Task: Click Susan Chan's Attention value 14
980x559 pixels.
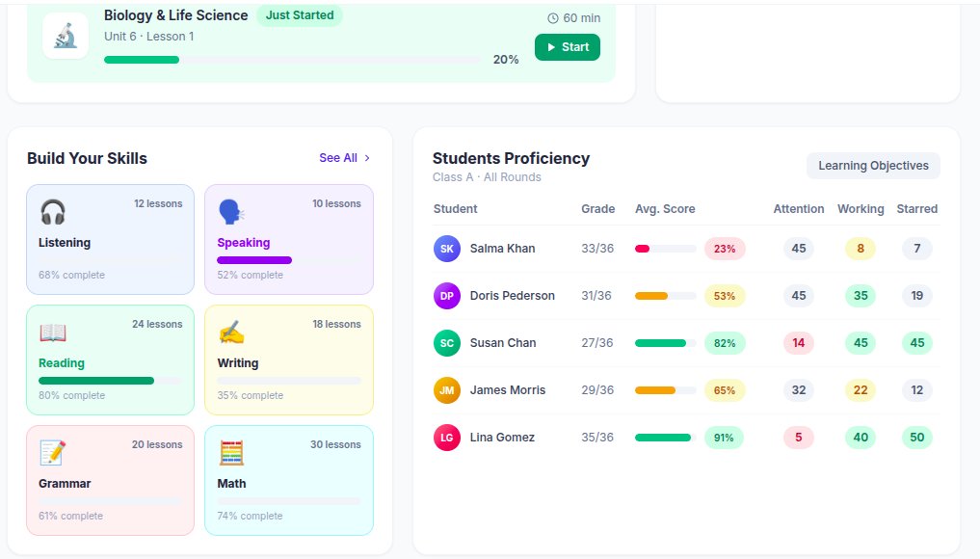Action: click(x=799, y=343)
